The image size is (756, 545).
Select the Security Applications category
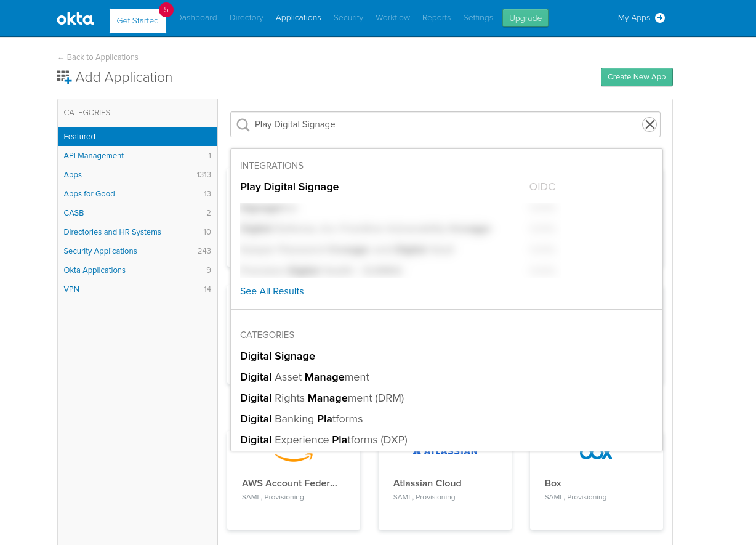(x=137, y=251)
